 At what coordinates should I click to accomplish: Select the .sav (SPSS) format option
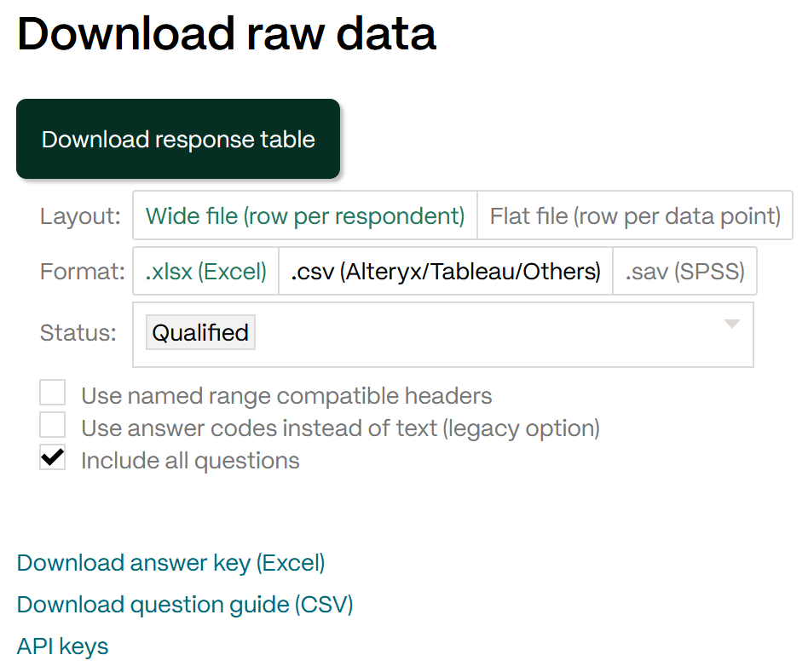tap(685, 271)
